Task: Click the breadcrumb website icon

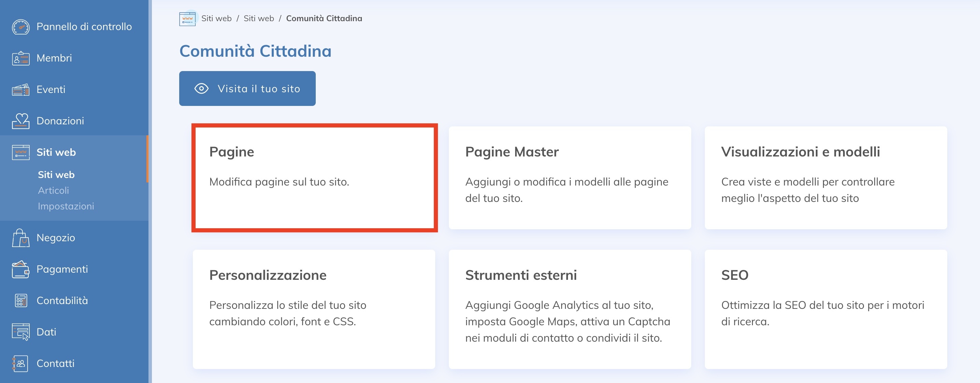Action: click(187, 19)
